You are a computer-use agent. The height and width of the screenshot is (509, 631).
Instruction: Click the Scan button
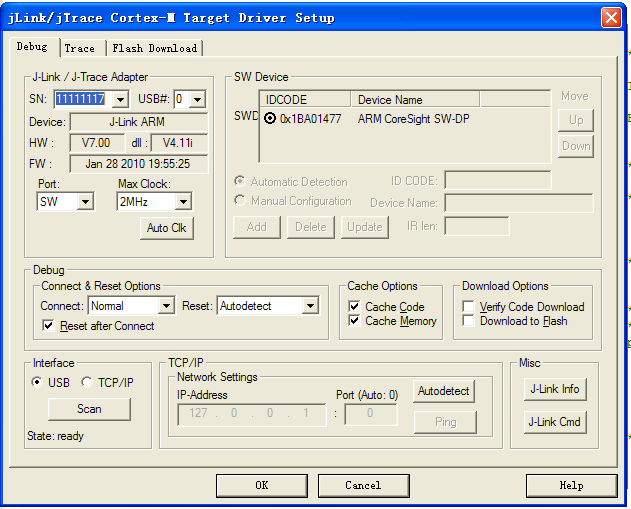(89, 409)
